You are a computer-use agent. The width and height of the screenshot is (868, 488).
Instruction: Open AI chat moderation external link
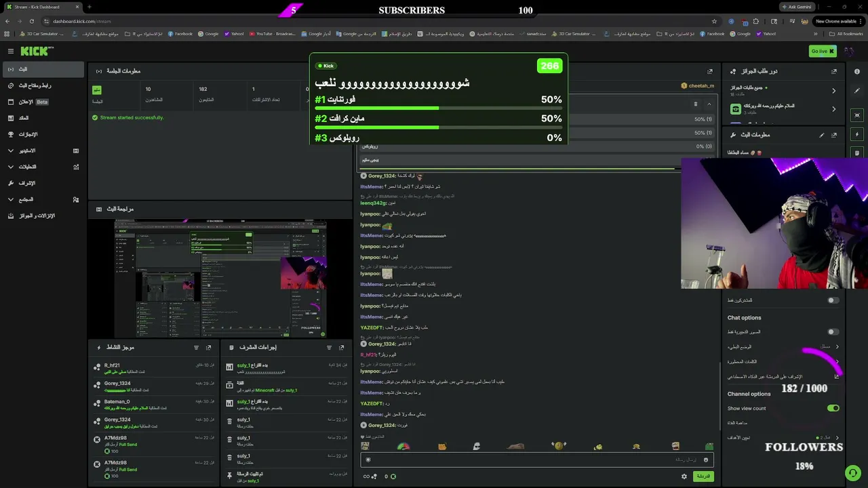coord(837,376)
